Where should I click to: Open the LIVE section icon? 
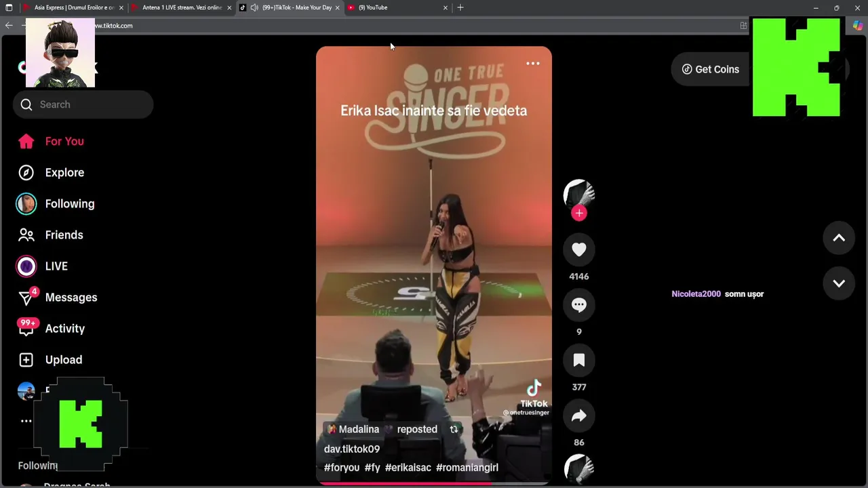(x=26, y=266)
